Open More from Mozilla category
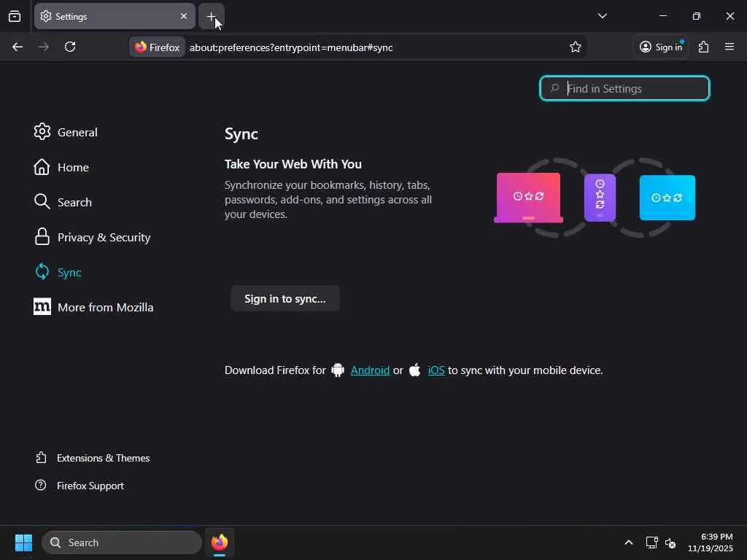The width and height of the screenshot is (747, 560). (93, 307)
